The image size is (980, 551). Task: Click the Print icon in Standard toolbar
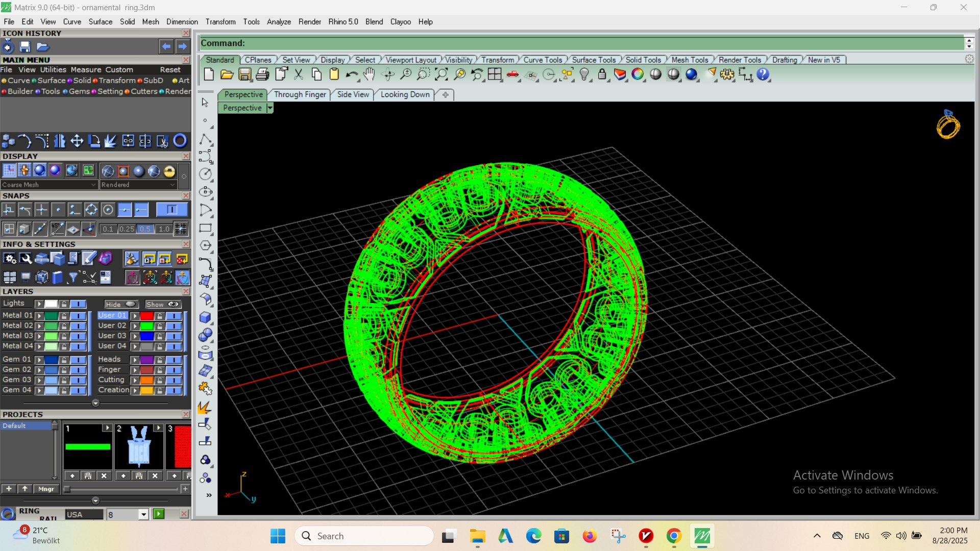(262, 74)
